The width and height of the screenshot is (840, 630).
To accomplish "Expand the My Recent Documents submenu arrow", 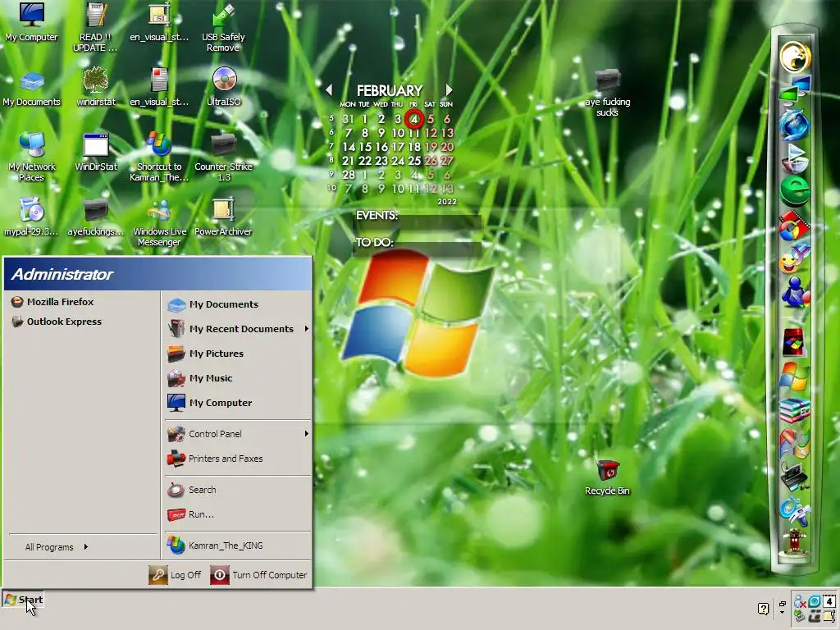I will pos(307,328).
